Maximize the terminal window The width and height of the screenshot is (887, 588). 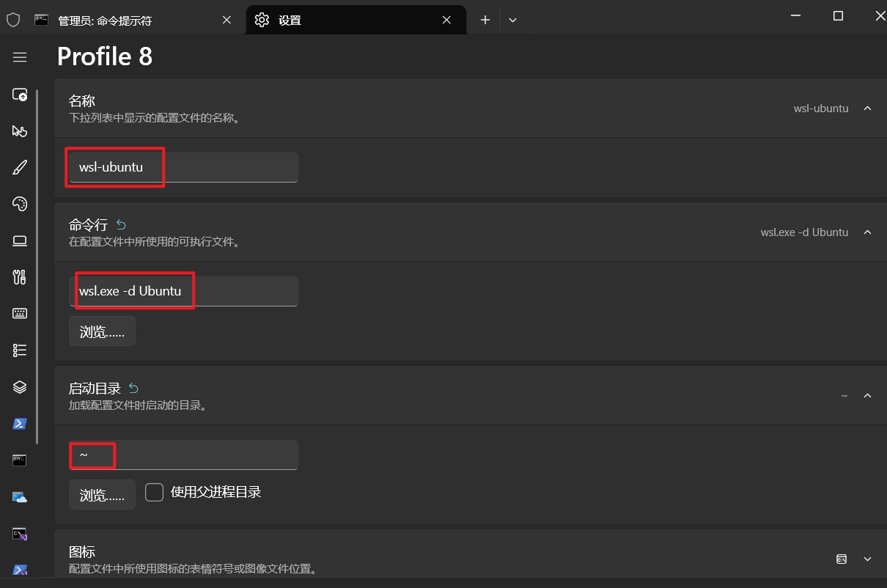[x=838, y=15]
